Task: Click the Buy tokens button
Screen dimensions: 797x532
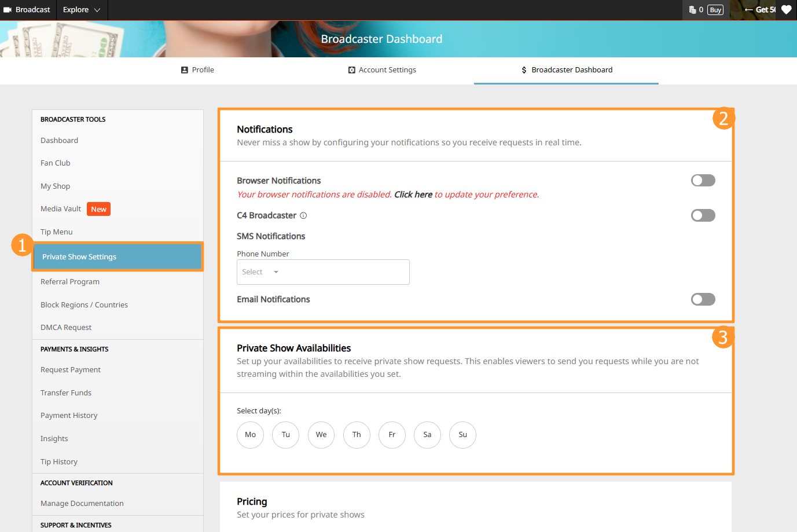Action: click(715, 10)
